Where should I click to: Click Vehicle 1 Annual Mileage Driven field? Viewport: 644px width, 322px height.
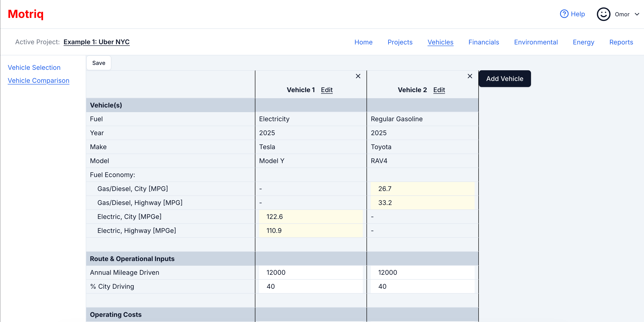click(311, 272)
